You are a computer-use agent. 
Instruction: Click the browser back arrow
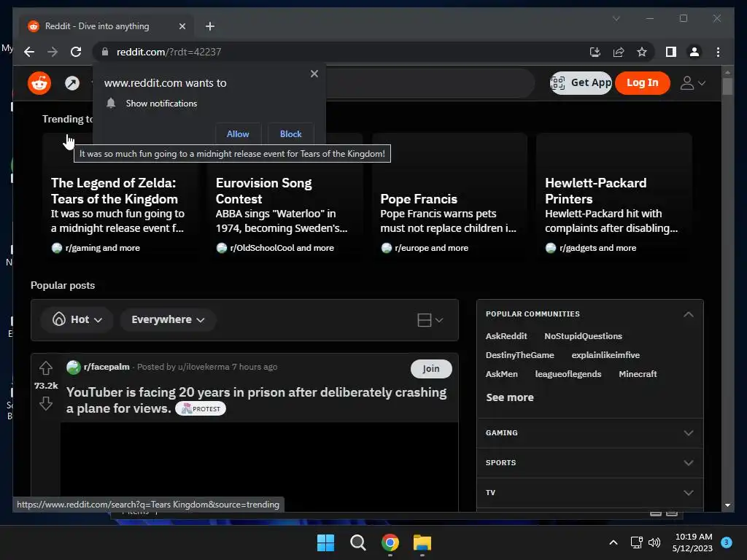click(29, 52)
